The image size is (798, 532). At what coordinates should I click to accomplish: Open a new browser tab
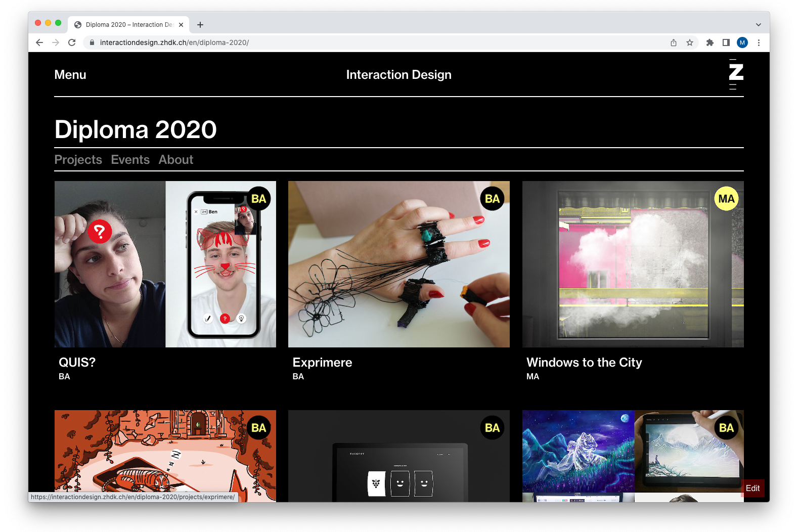click(200, 25)
